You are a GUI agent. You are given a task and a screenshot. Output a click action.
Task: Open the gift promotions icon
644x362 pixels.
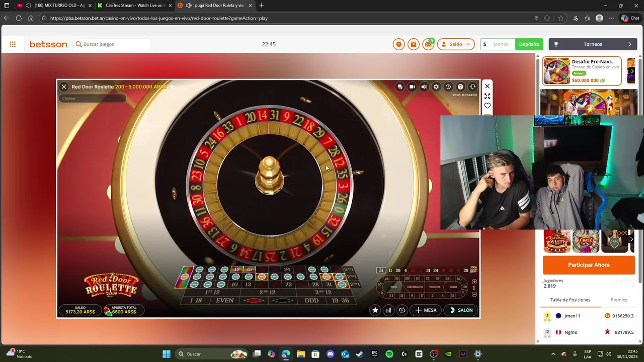413,44
